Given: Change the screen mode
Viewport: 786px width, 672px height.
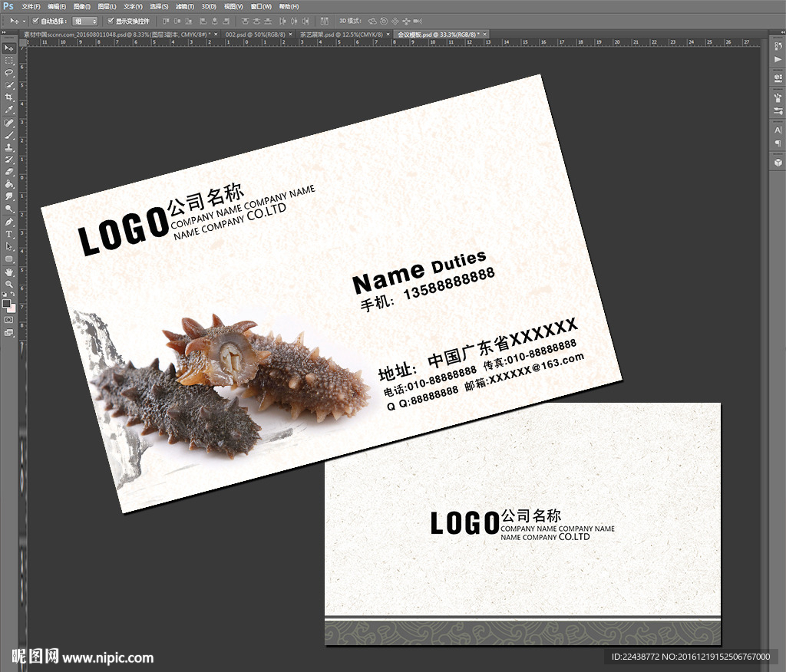Looking at the screenshot, I should (x=9, y=333).
